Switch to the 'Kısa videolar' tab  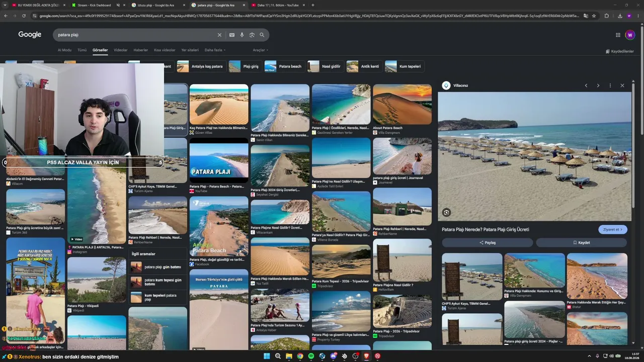coord(165,50)
